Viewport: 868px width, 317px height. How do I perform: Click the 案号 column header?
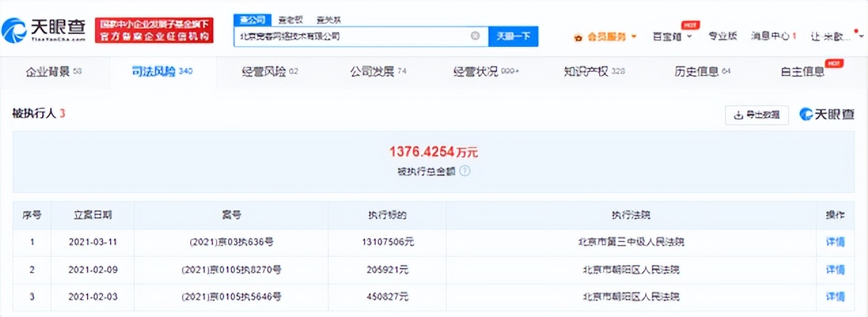[231, 215]
